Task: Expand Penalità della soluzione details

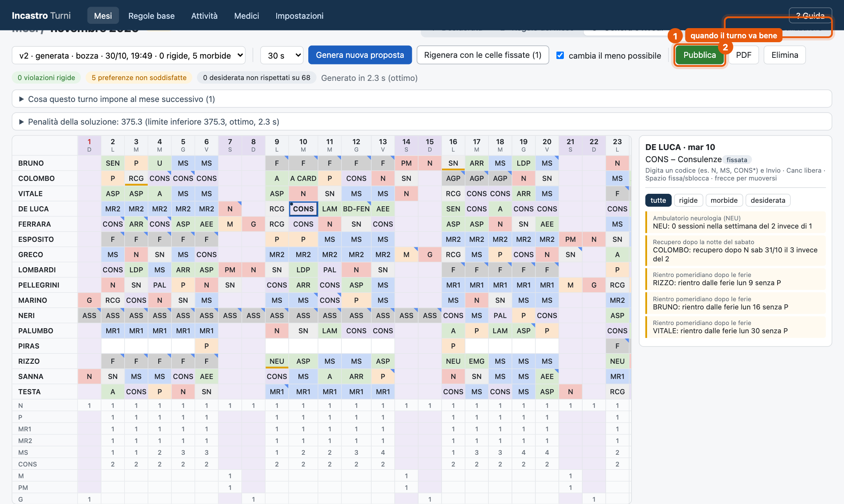Action: point(422,122)
